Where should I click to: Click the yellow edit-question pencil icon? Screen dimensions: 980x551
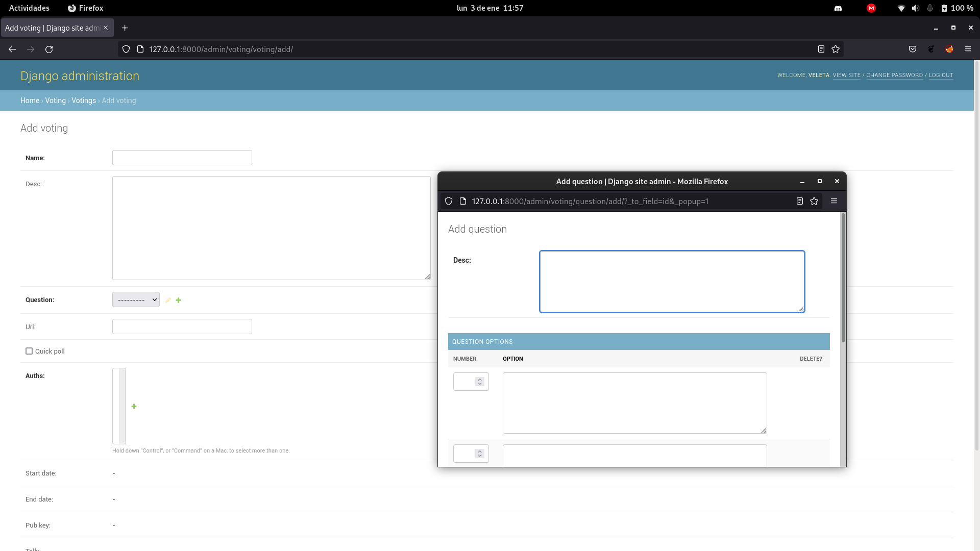pos(168,300)
